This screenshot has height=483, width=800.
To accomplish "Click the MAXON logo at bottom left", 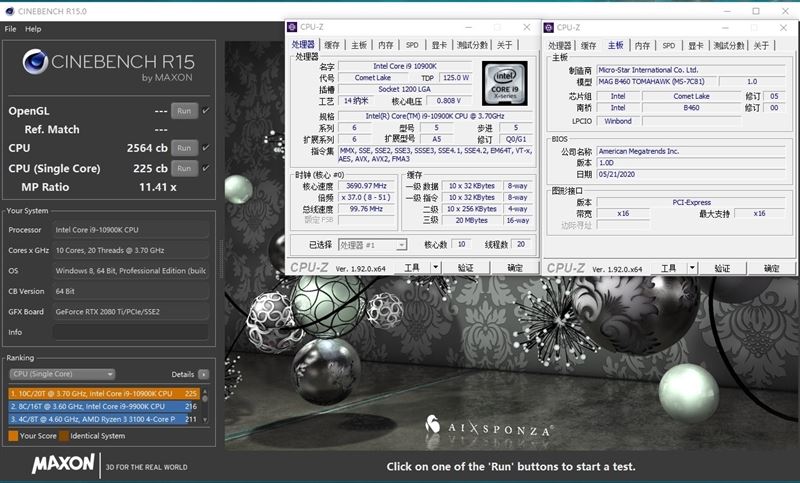I will point(63,464).
